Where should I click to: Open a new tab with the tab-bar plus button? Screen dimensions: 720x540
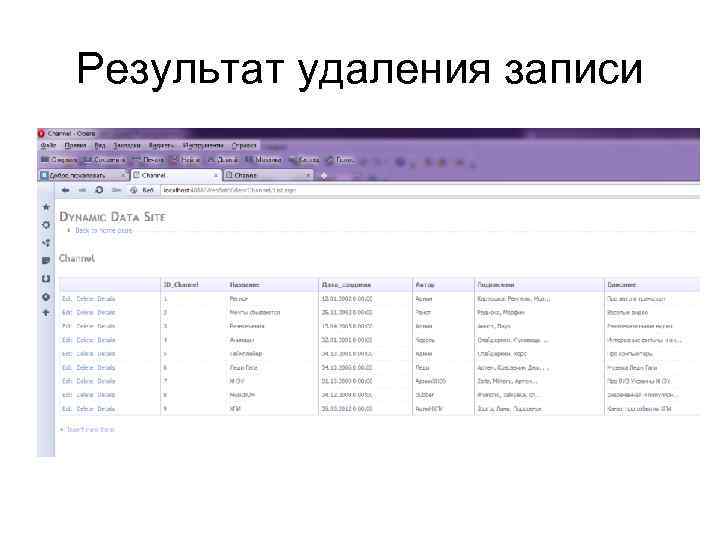coord(324,175)
